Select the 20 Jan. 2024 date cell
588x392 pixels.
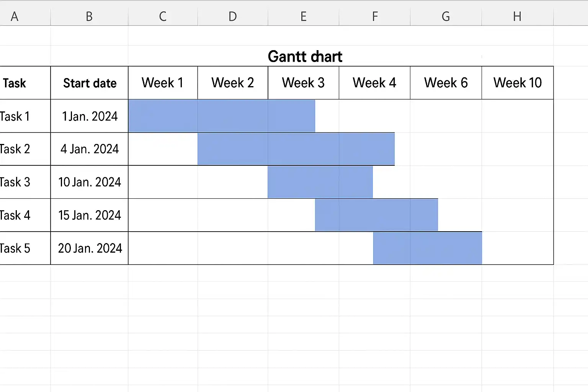[x=90, y=248]
